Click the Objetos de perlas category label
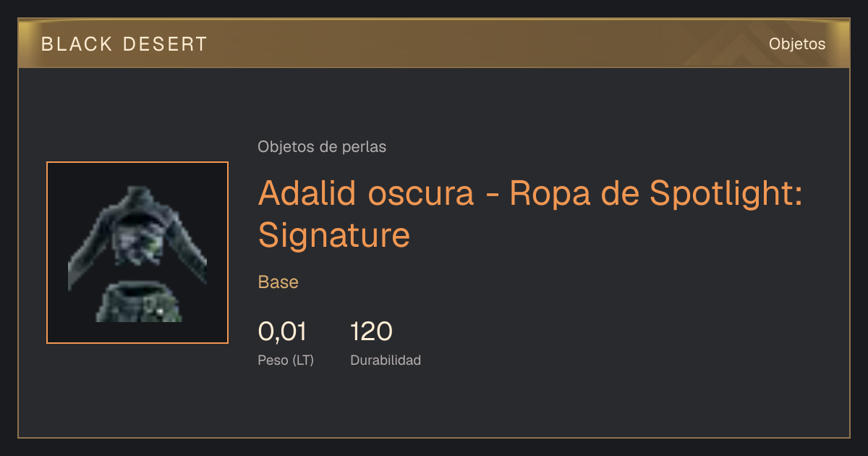868x456 pixels. pos(322,147)
